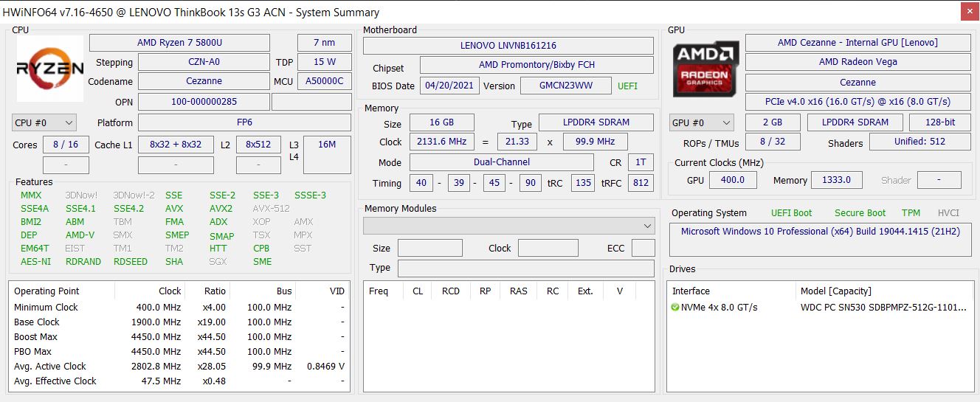
Task: Click the AES-NI feature label
Action: pos(36,262)
